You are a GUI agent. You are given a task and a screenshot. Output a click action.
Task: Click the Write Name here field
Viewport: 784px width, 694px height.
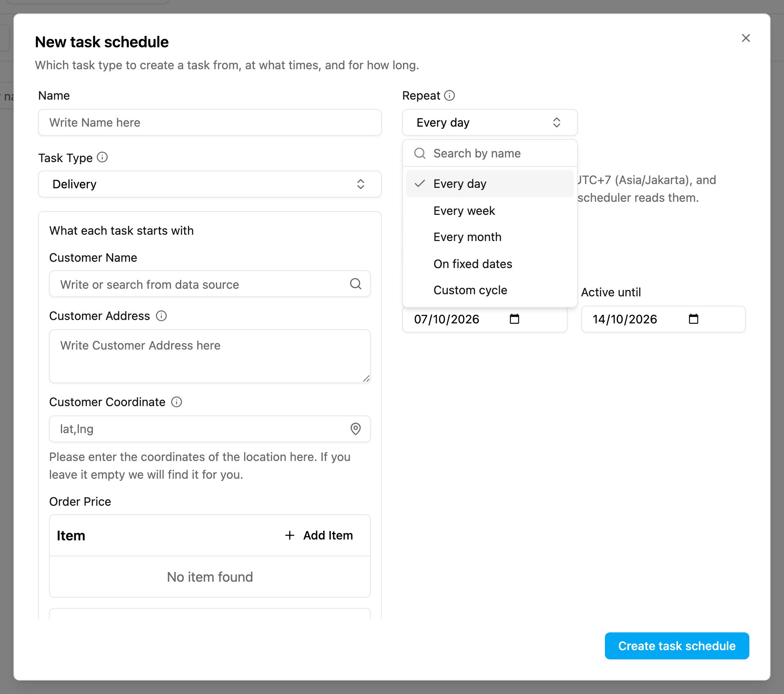point(210,122)
